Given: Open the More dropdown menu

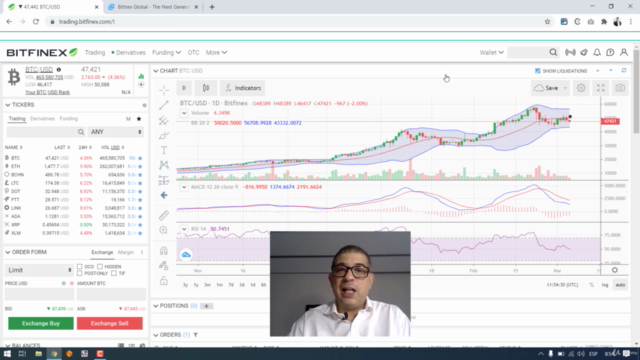Looking at the screenshot, I should pos(216,53).
